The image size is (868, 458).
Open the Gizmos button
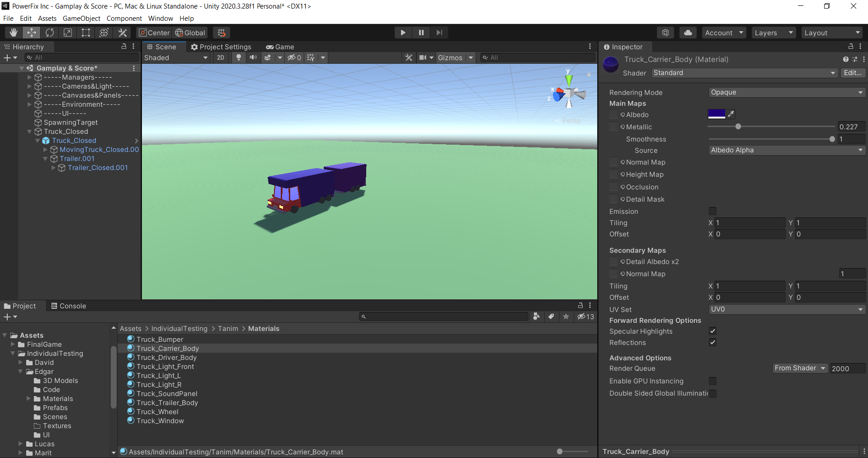(450, 57)
